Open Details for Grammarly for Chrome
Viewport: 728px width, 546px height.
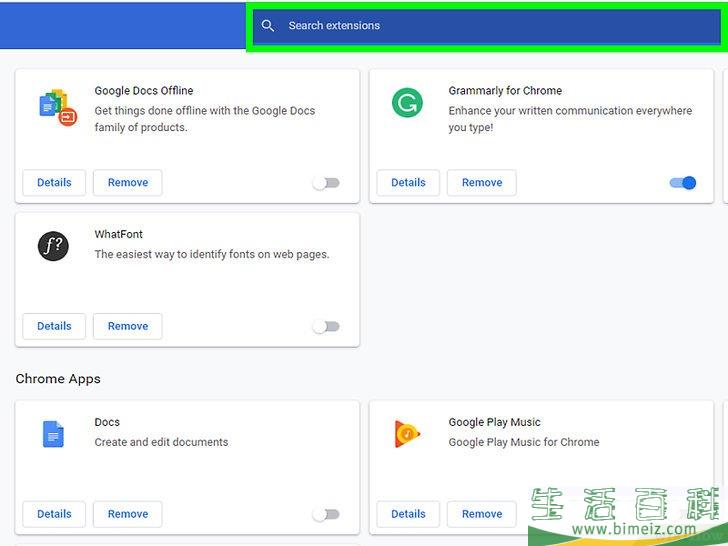click(x=408, y=183)
